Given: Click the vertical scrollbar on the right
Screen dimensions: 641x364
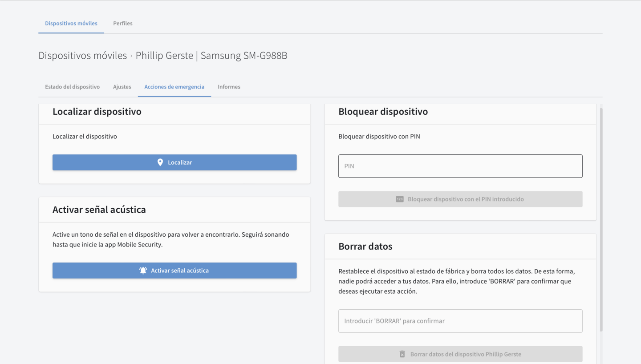Looking at the screenshot, I should point(601,218).
